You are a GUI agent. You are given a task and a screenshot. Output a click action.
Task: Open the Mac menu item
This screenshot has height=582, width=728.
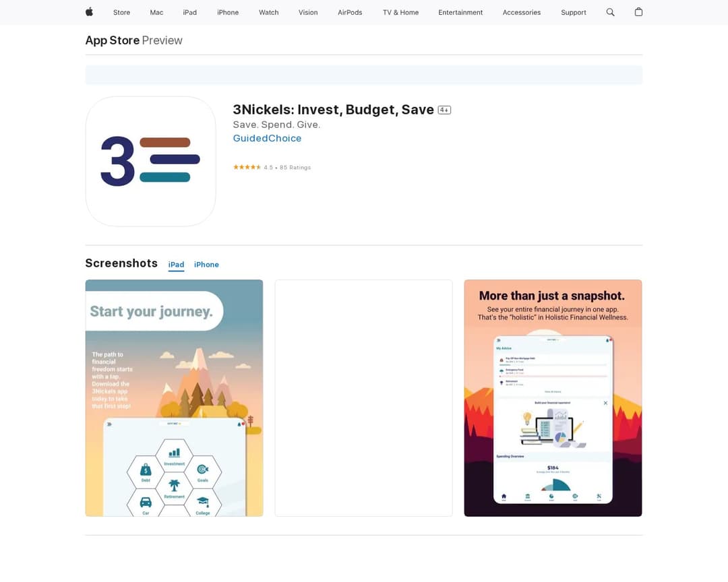(x=156, y=12)
